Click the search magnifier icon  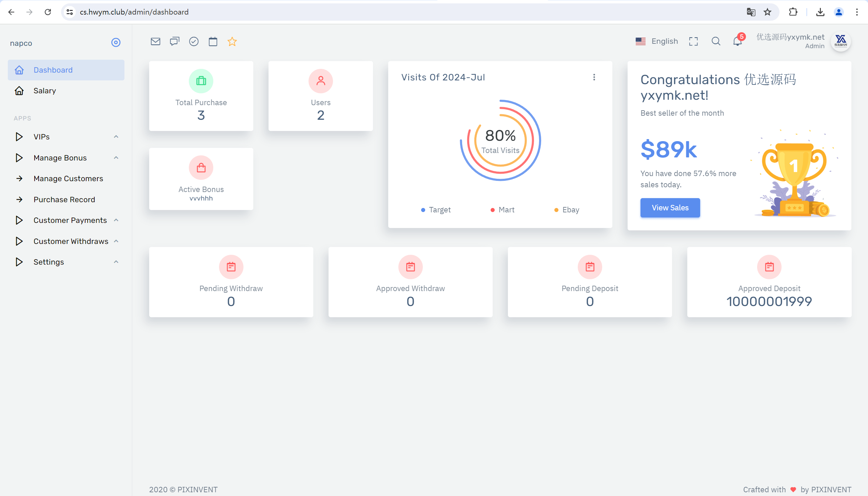pyautogui.click(x=716, y=41)
